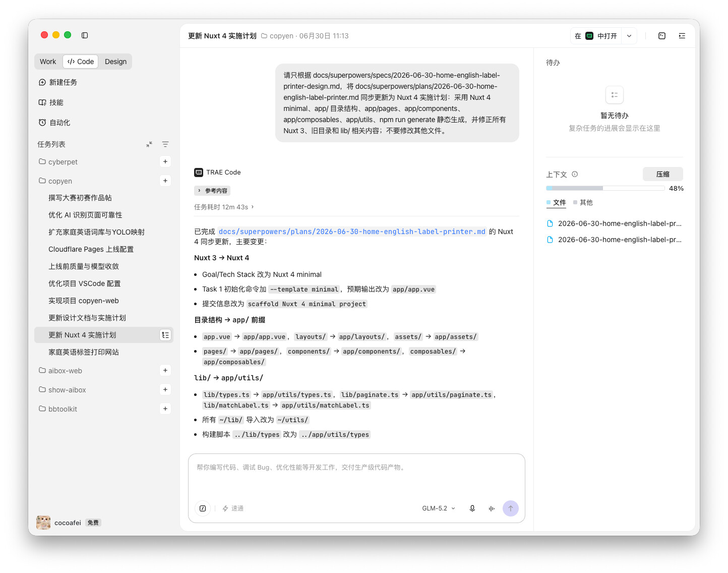Image resolution: width=728 pixels, height=573 pixels.
Task: Click the 压缩 compress button
Action: coord(663,174)
